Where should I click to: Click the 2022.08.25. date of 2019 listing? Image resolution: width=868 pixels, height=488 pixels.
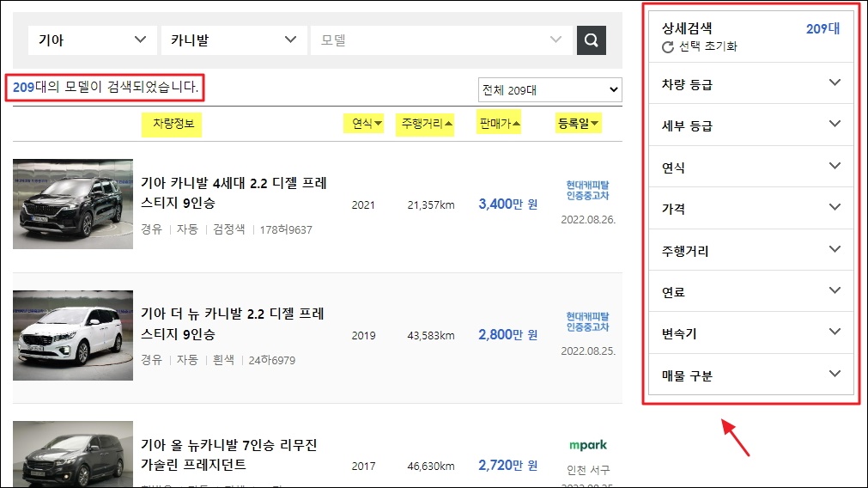point(588,351)
